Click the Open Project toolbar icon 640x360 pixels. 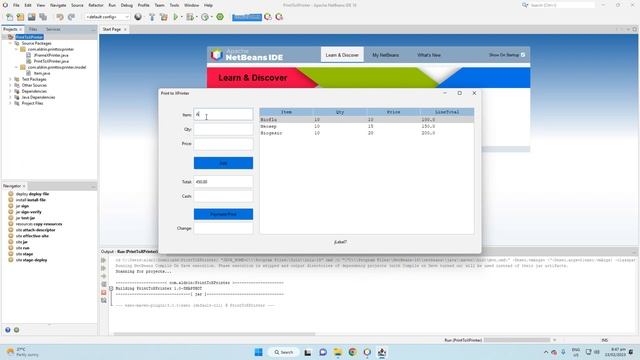pos(31,17)
